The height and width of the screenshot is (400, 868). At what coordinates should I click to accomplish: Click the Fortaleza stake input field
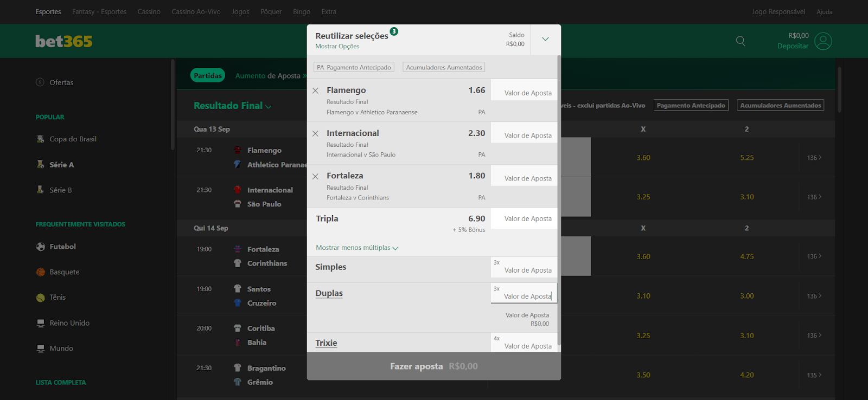(524, 176)
